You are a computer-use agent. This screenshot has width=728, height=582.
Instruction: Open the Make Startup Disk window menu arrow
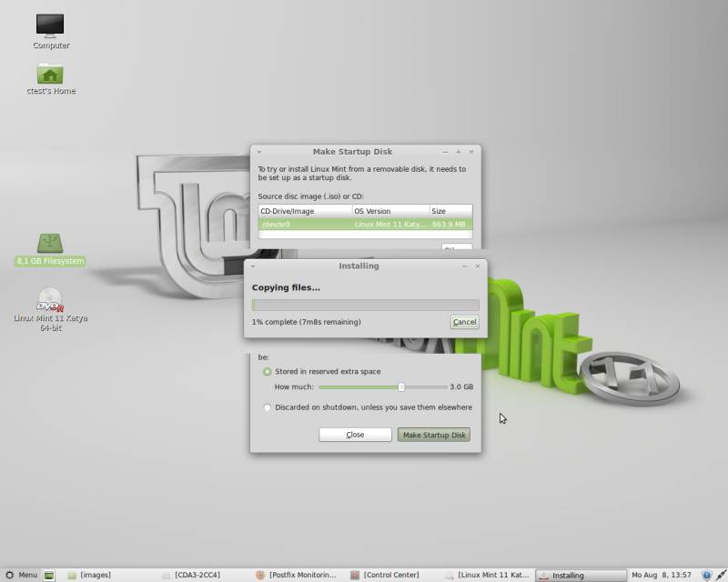click(259, 152)
